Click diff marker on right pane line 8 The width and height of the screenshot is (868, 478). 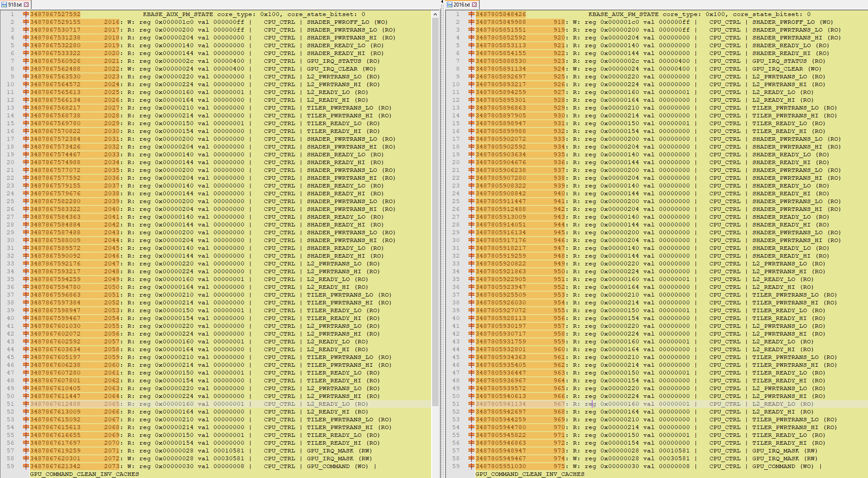[x=471, y=69]
